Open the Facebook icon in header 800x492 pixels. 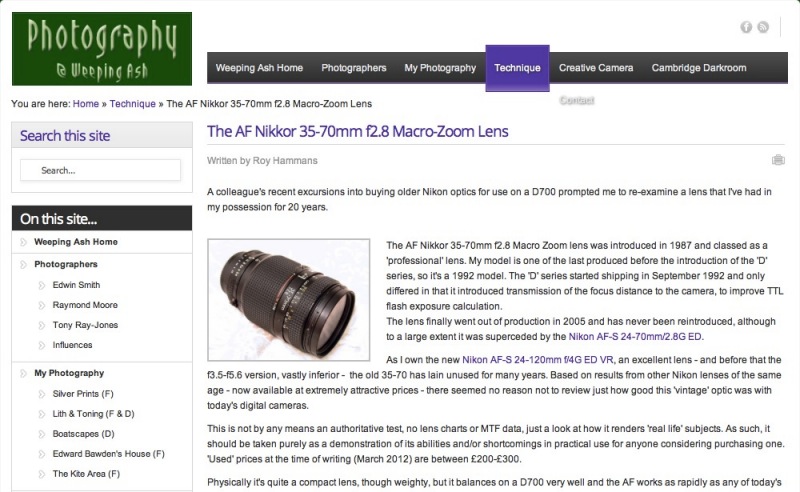(x=746, y=27)
